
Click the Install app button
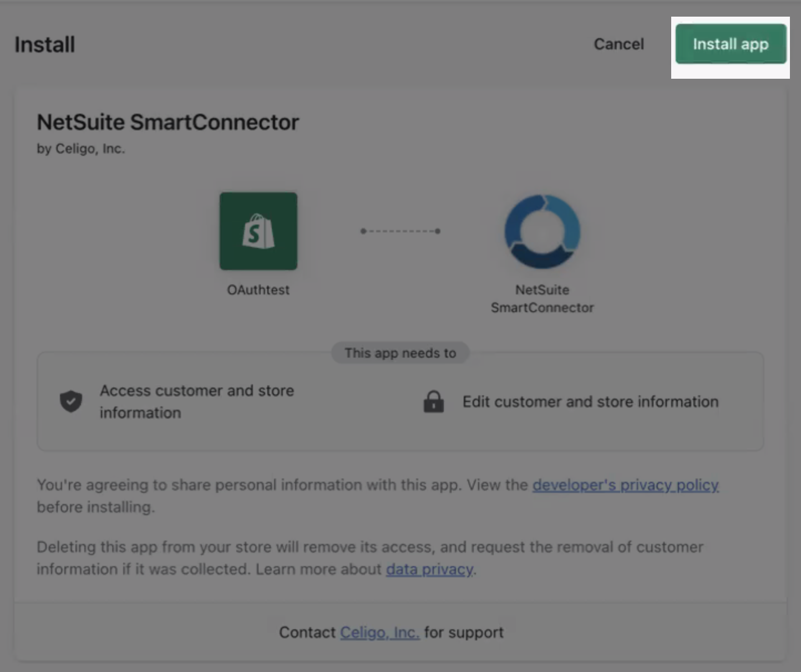(x=731, y=44)
